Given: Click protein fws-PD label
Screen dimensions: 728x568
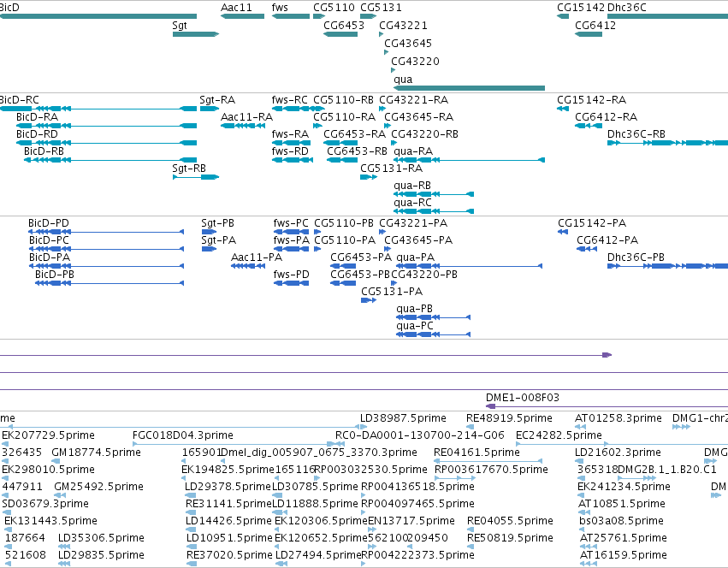Looking at the screenshot, I should (x=292, y=275).
